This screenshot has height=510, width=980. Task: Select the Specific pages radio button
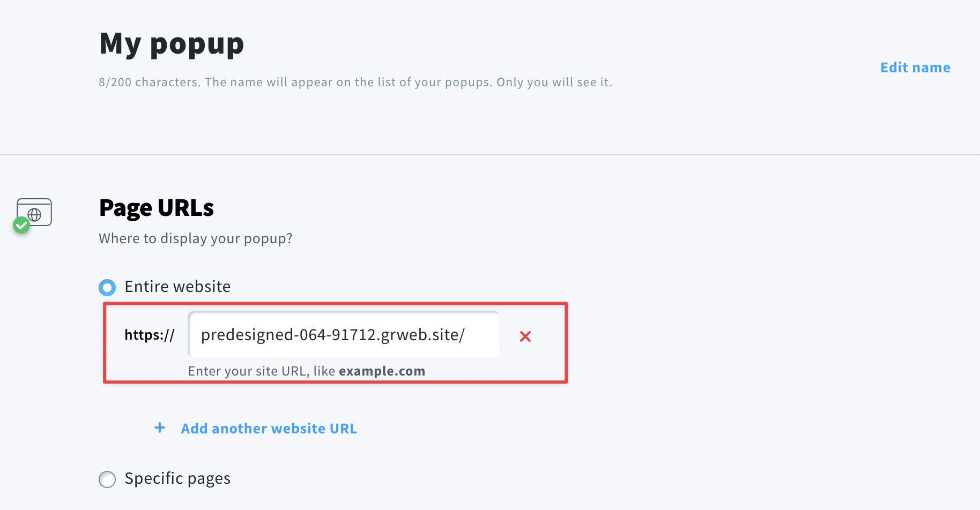click(107, 479)
